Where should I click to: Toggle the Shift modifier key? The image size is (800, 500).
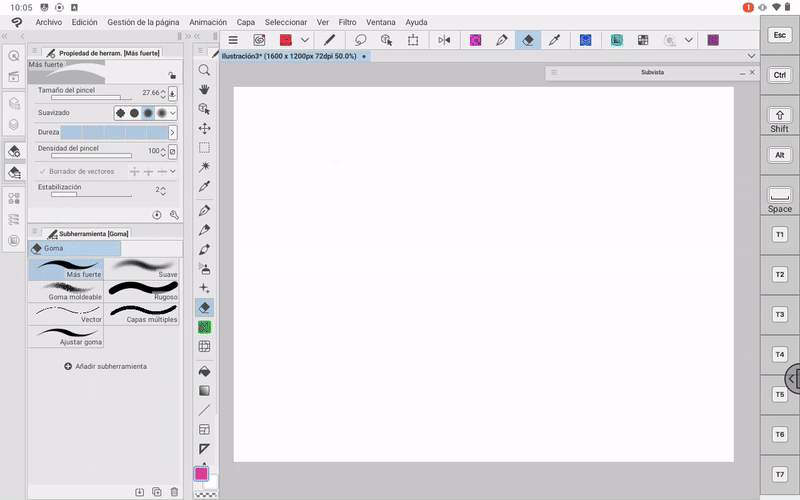(x=779, y=115)
